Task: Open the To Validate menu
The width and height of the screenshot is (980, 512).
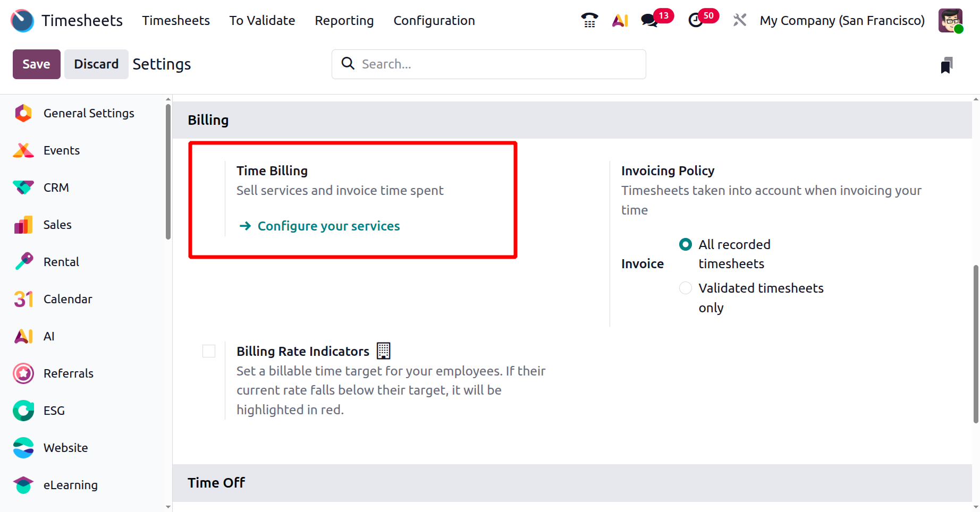Action: coord(262,21)
